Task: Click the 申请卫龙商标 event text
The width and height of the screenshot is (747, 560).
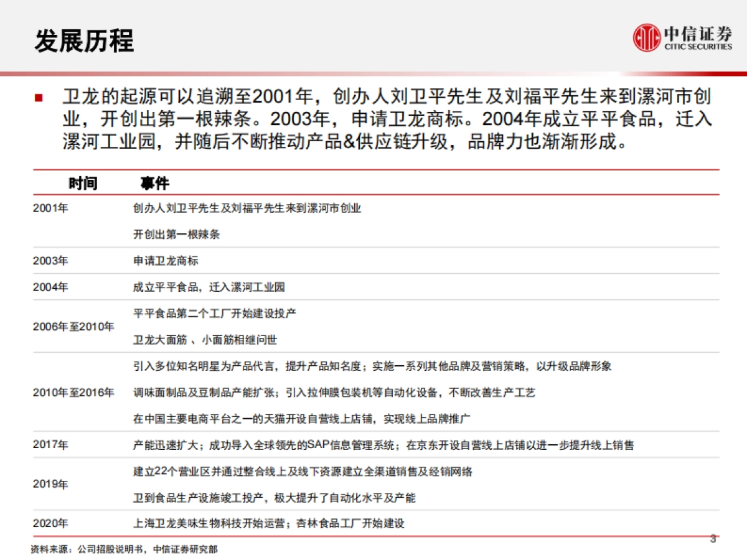Action: 166,261
